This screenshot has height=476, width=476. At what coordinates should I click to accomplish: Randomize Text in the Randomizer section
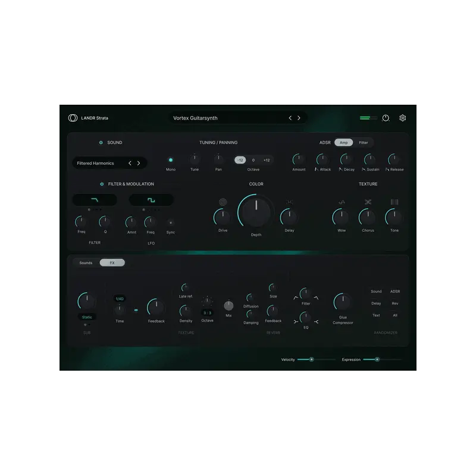[x=376, y=315]
